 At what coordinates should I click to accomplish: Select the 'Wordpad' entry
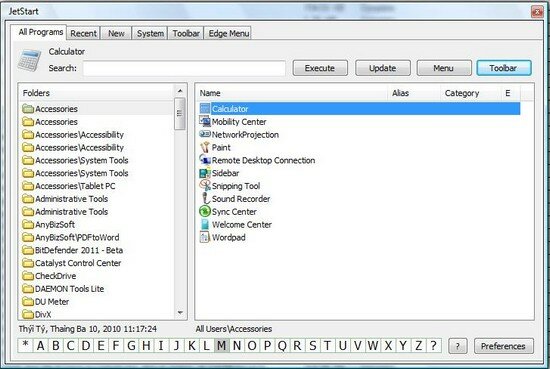point(229,237)
